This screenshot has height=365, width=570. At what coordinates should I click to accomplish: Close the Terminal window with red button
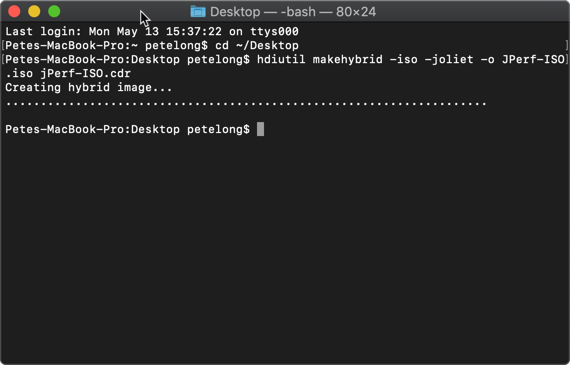[14, 11]
